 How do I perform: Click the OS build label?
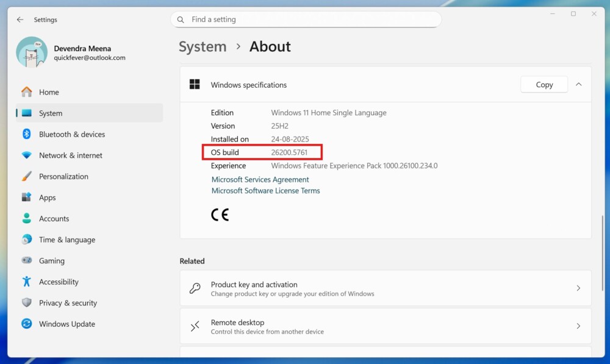pyautogui.click(x=225, y=152)
